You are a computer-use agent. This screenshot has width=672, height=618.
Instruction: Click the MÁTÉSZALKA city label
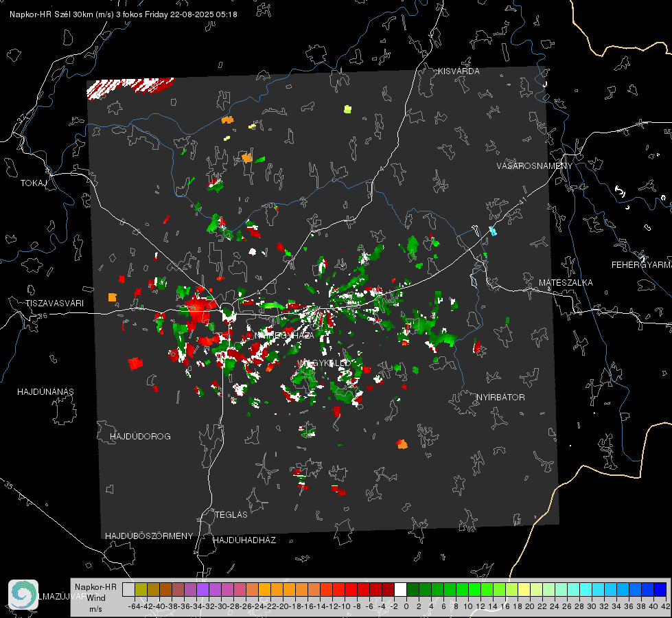click(x=566, y=283)
